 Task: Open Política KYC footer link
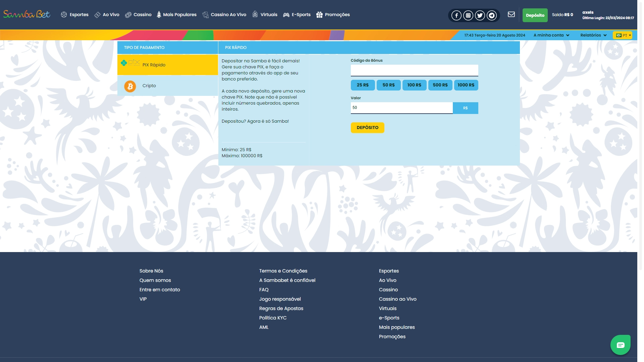pyautogui.click(x=273, y=318)
